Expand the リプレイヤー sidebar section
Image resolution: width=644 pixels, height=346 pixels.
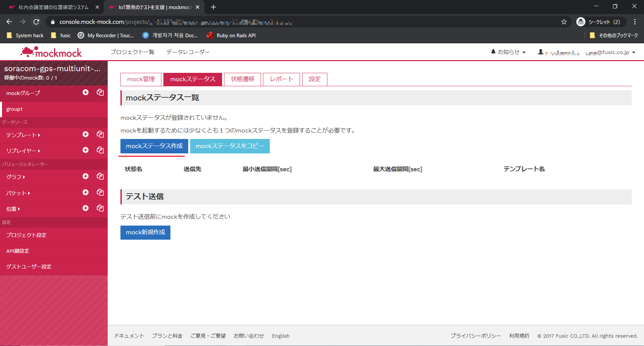click(23, 151)
